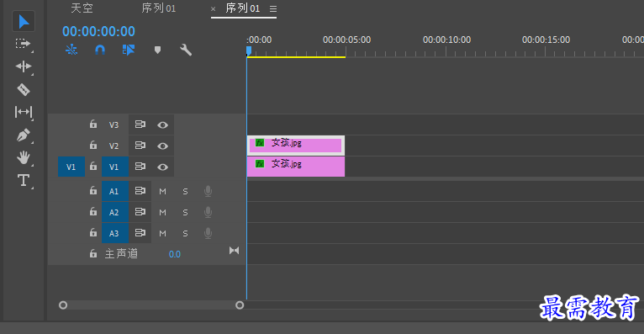Toggle lock on track V2
Image resolution: width=644 pixels, height=334 pixels.
point(93,145)
